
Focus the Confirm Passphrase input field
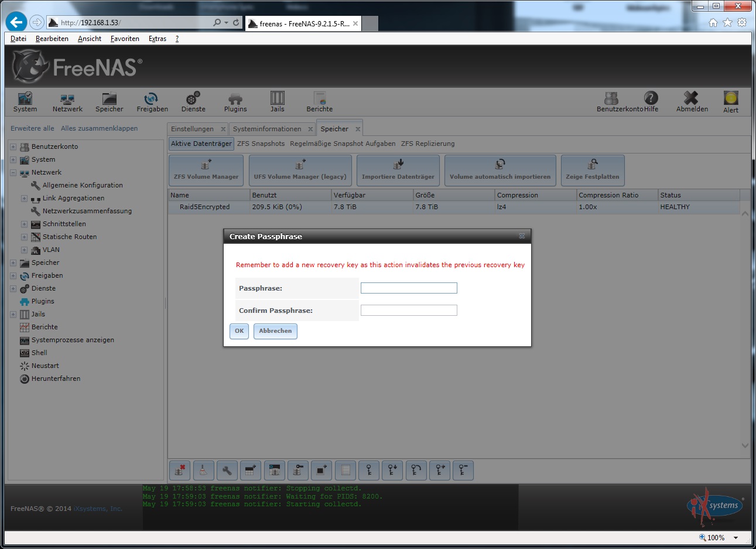pyautogui.click(x=409, y=311)
